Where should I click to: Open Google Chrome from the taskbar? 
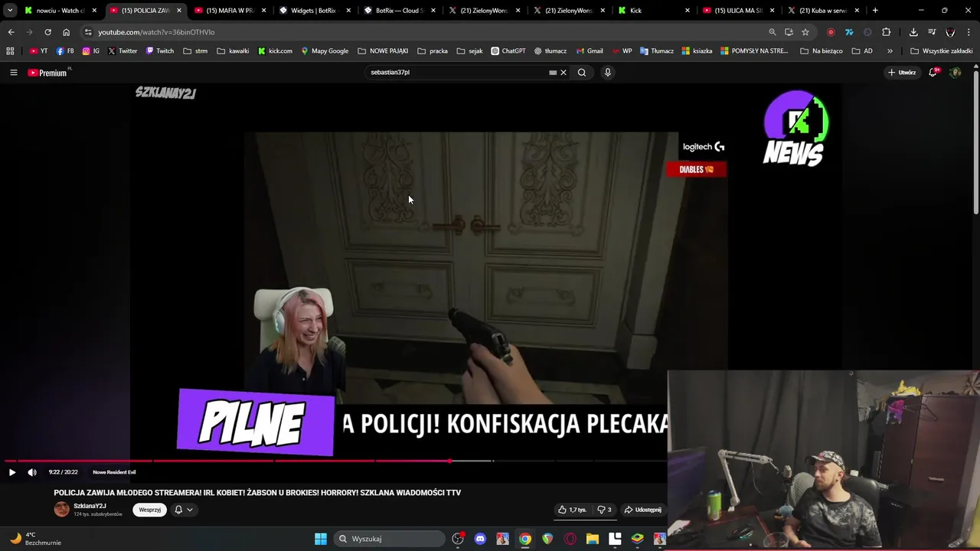click(x=525, y=539)
